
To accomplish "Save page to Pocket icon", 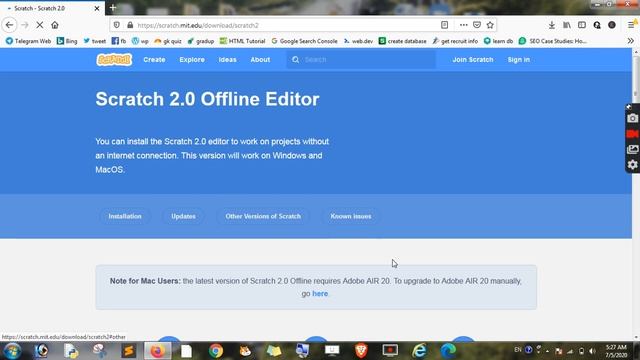I will coord(477,25).
